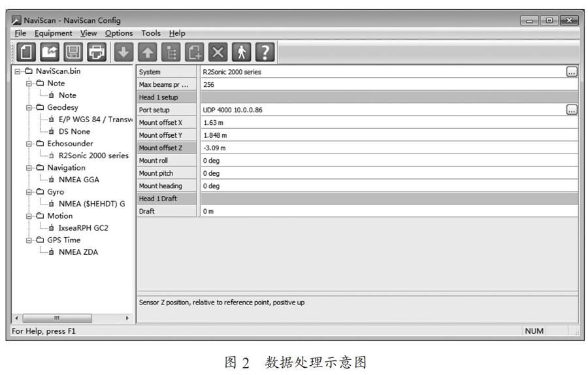Click the NaviScan app icon in title bar
This screenshot has height=375, width=588.
[x=16, y=20]
